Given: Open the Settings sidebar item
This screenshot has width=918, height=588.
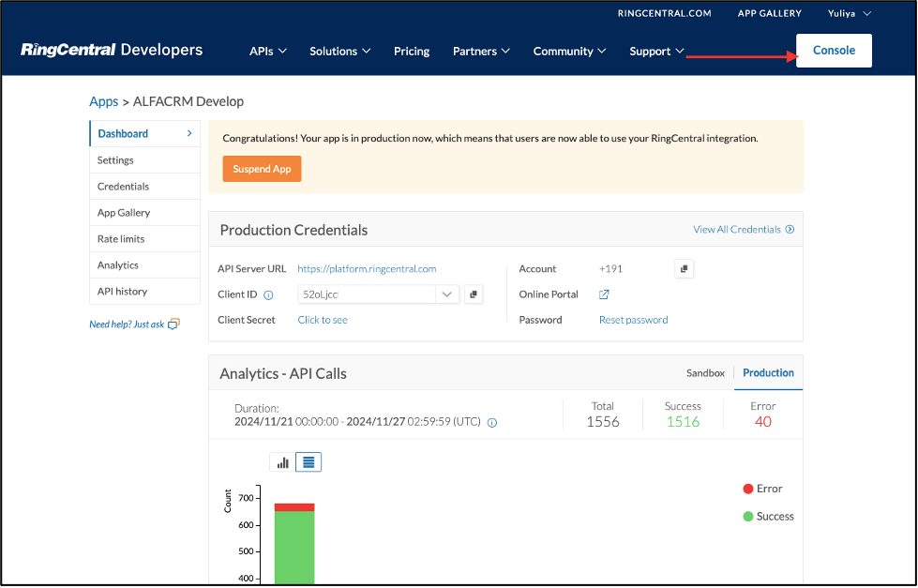Looking at the screenshot, I should [144, 159].
